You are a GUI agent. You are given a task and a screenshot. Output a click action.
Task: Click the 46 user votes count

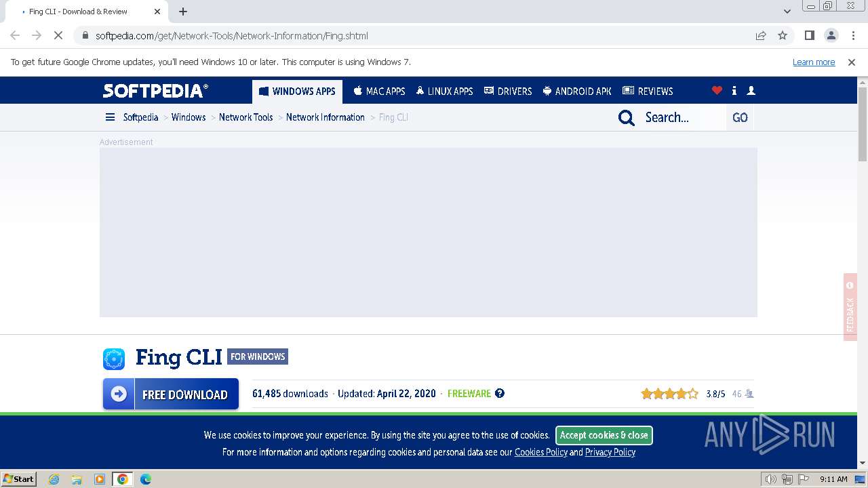pos(743,394)
